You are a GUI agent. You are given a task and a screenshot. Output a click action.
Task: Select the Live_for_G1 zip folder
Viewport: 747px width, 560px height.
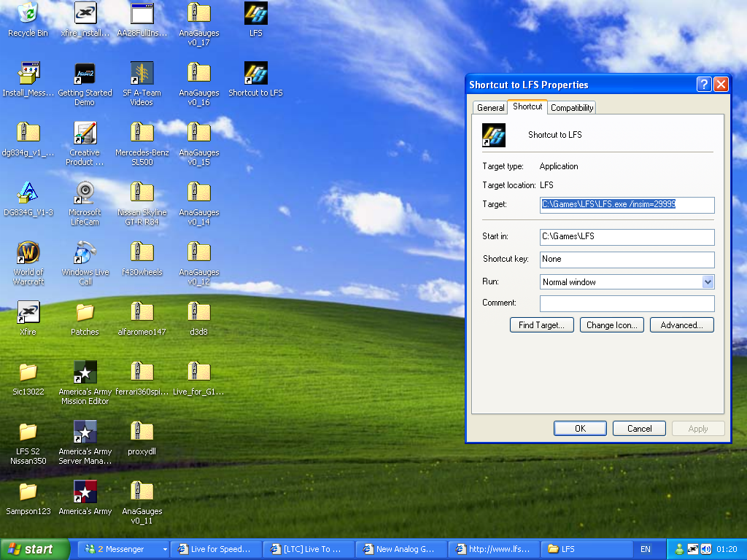pyautogui.click(x=199, y=378)
